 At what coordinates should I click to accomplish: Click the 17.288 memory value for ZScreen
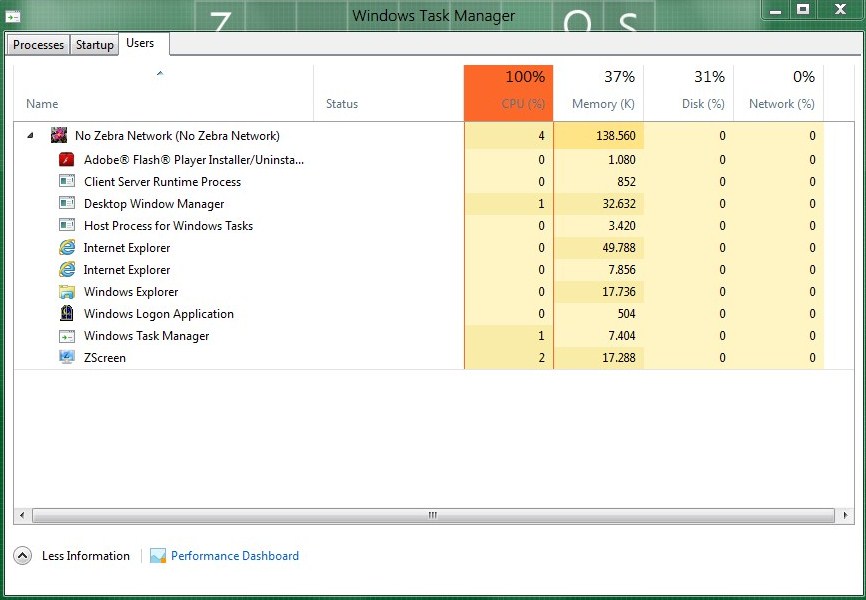(x=619, y=357)
